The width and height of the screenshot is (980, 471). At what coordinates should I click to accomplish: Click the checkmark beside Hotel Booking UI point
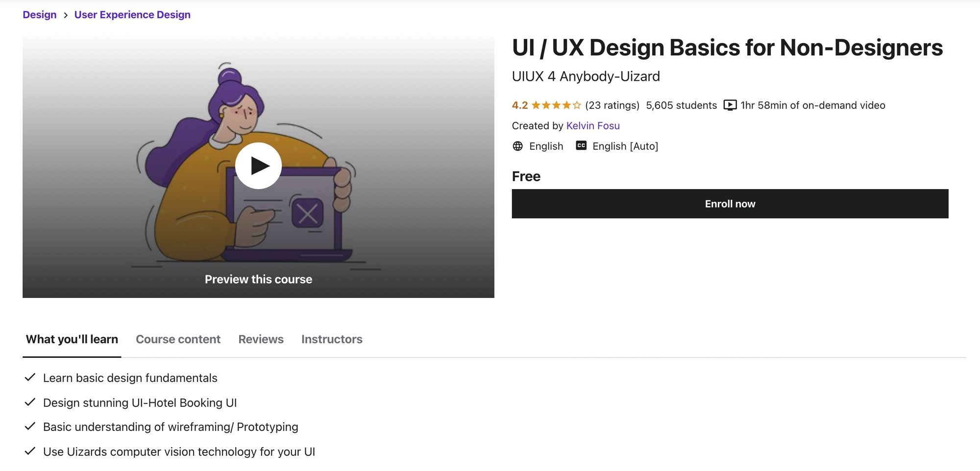pos(29,402)
